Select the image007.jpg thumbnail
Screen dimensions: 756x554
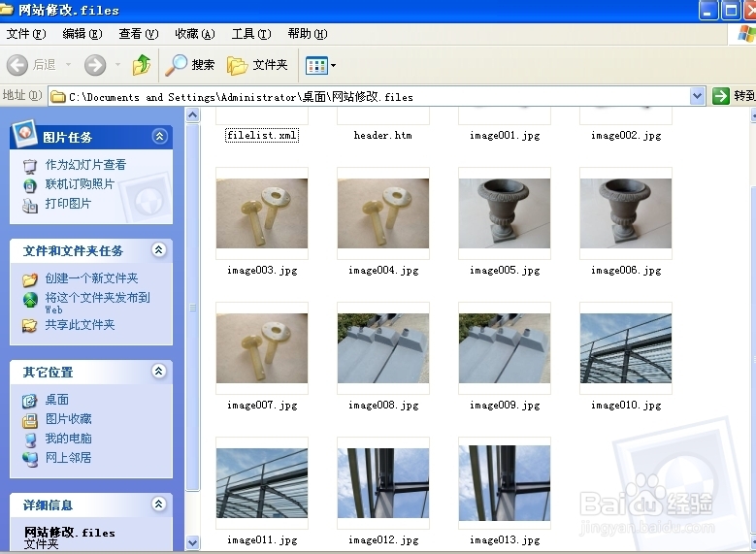[x=262, y=348]
